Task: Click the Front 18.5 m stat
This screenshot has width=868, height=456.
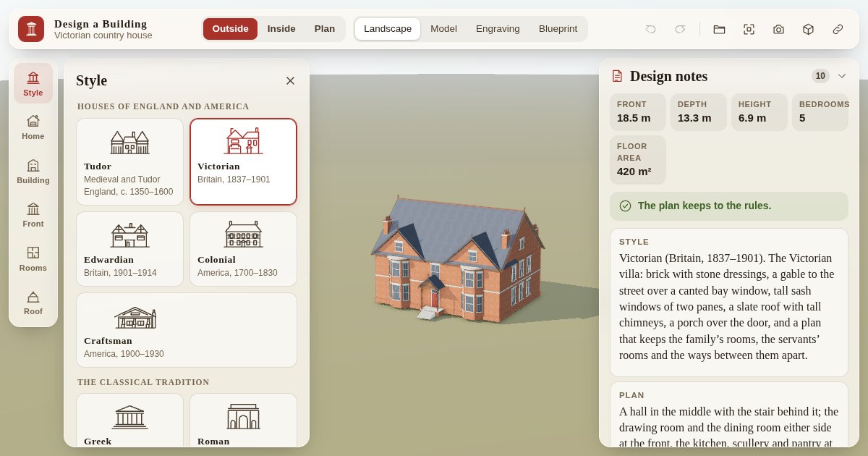Action: (638, 112)
